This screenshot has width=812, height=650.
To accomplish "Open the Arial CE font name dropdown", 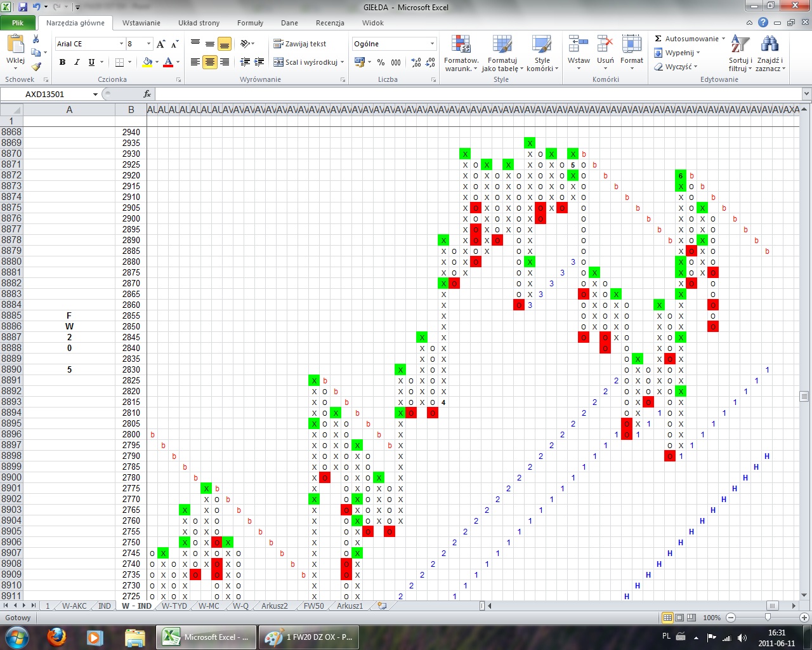I will click(x=121, y=44).
